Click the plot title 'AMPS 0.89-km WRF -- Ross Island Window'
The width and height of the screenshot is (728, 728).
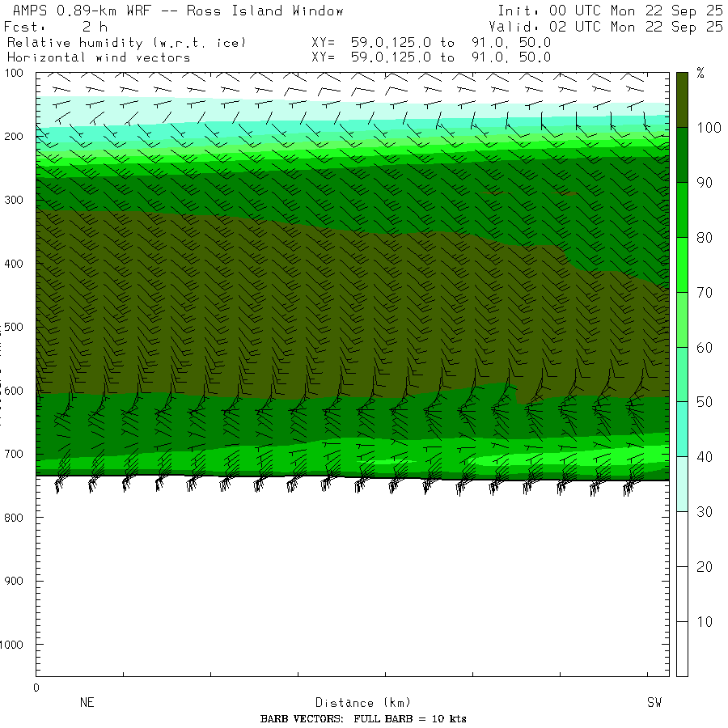[178, 11]
